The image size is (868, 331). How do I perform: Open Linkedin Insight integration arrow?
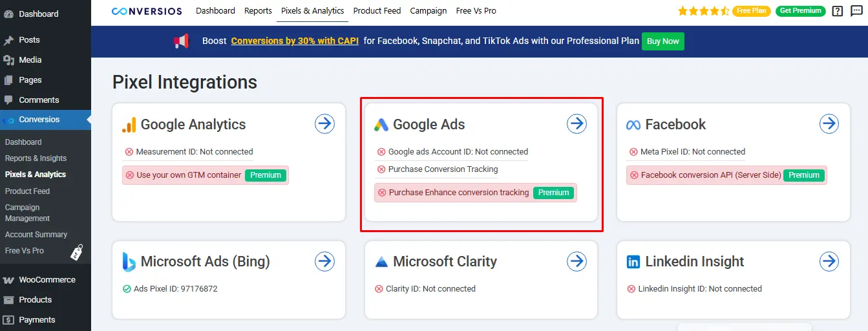point(829,261)
